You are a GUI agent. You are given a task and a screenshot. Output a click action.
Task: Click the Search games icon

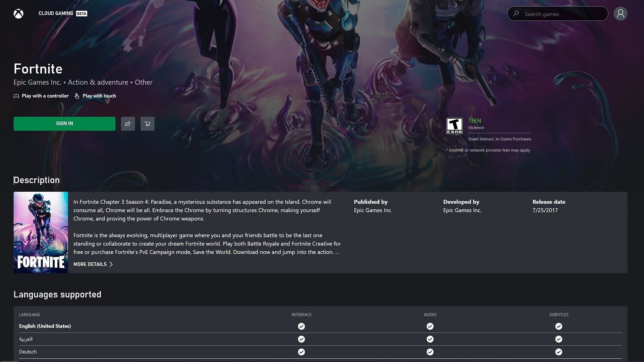coord(516,13)
